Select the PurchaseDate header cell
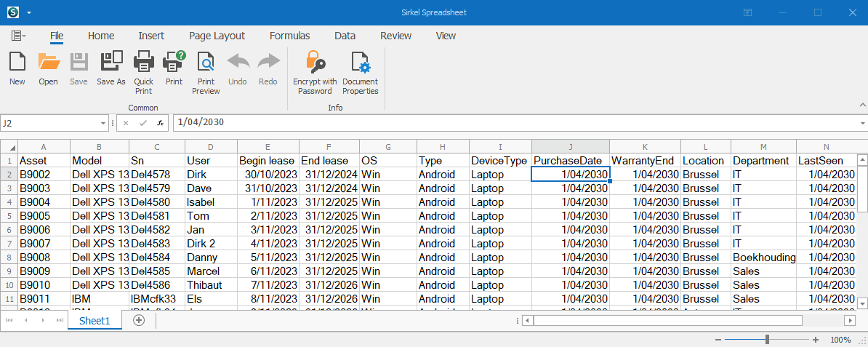The width and height of the screenshot is (868, 347). pos(571,160)
